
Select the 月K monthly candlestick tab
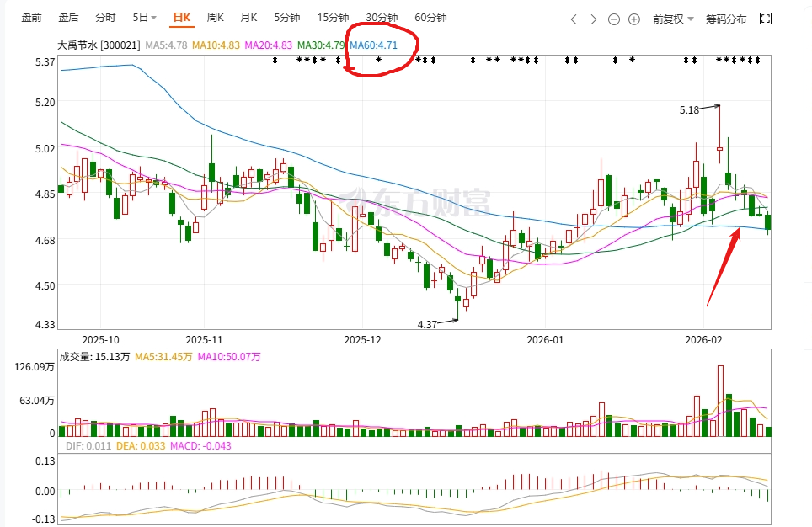coord(248,19)
